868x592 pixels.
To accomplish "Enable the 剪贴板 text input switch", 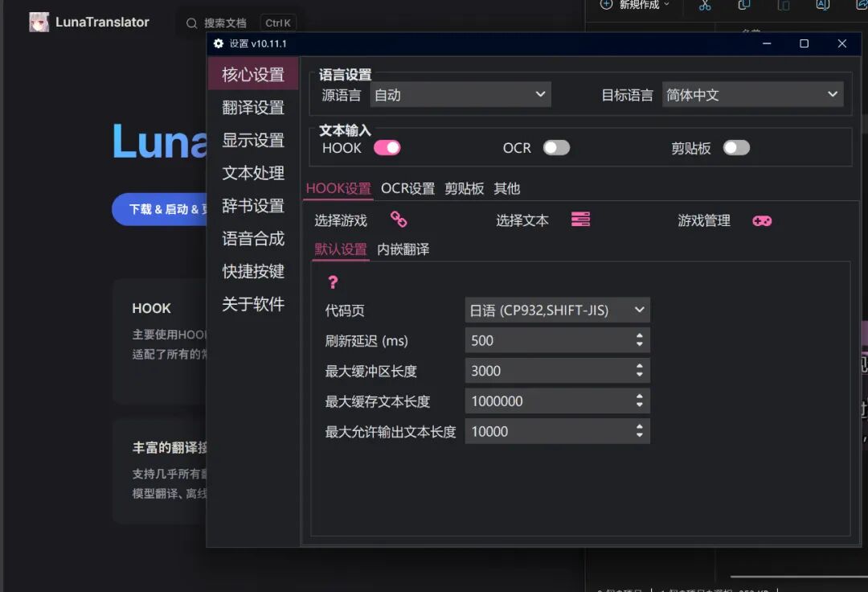I will click(x=736, y=148).
